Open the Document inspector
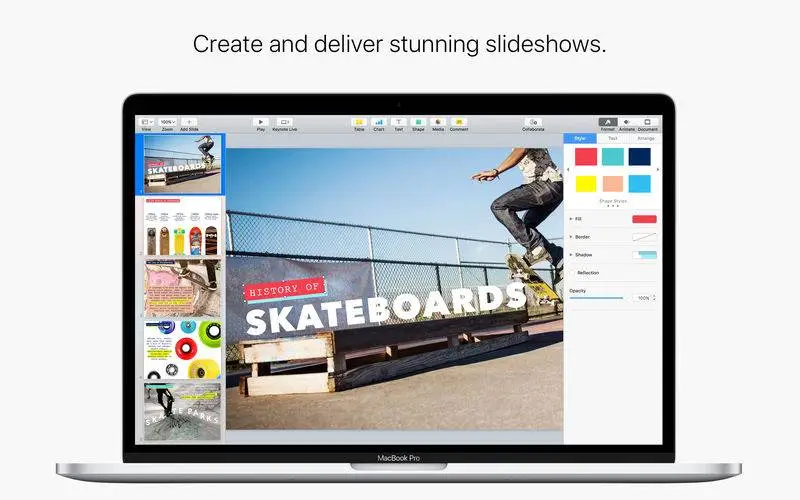The image size is (800, 500). tap(647, 122)
